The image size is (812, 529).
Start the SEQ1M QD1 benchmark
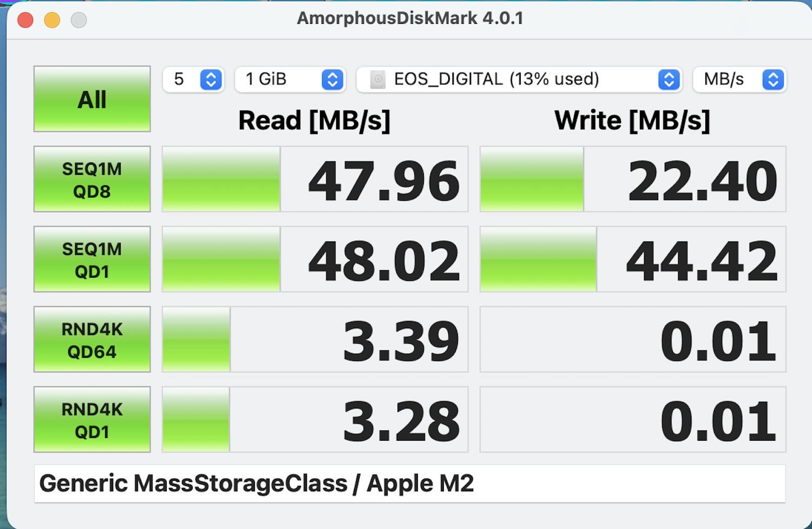point(92,259)
